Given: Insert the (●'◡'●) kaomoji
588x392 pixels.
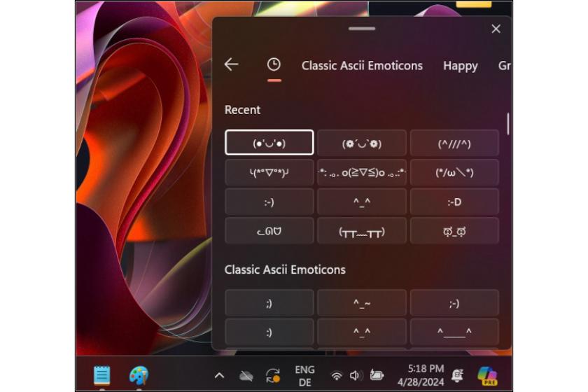Looking at the screenshot, I should [269, 143].
